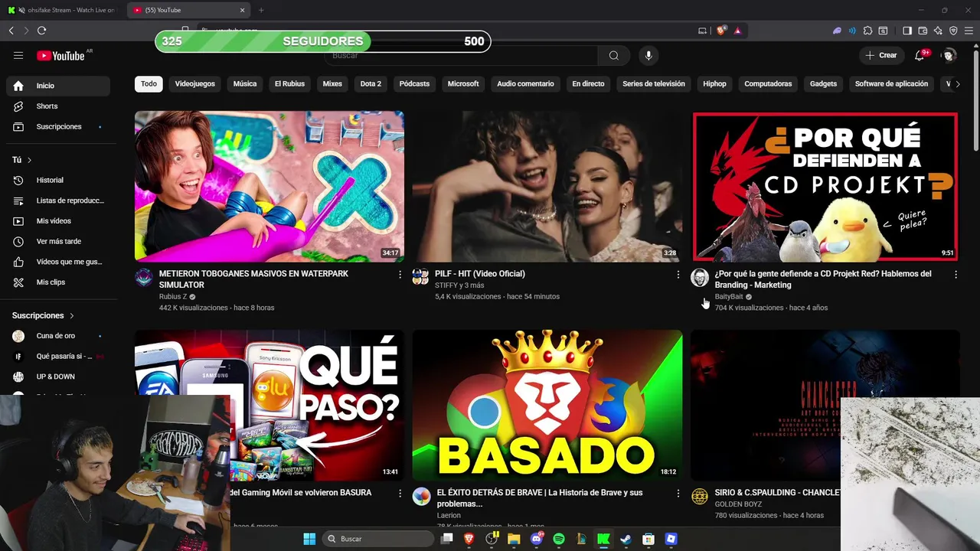Select the Dota 2 filter chip

[371, 84]
